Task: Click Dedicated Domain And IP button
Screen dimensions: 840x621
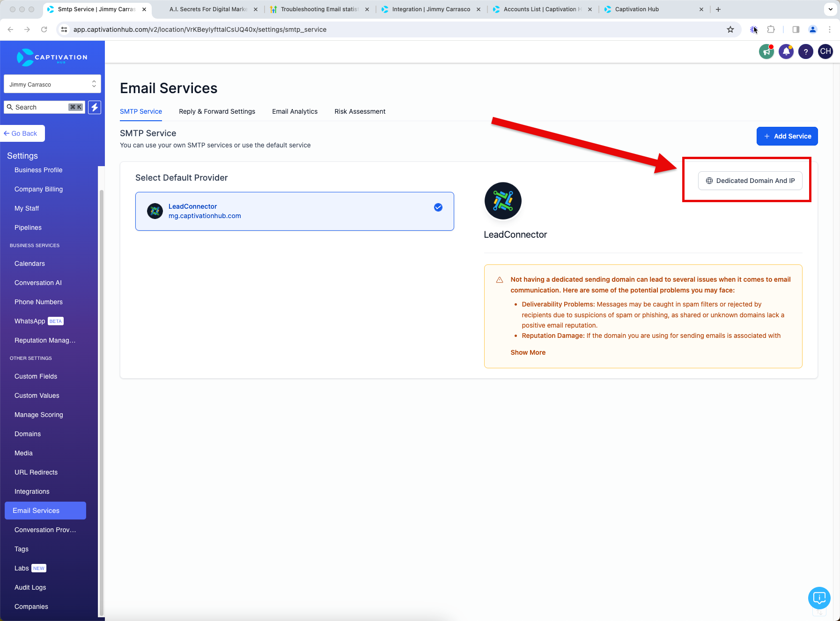Action: click(750, 181)
